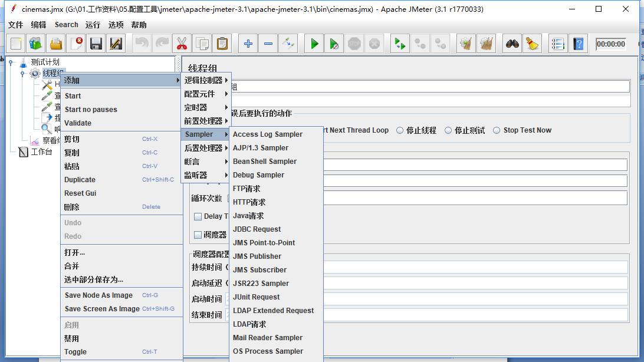
Task: Choose JDBC Request sampler
Action: (x=276, y=229)
